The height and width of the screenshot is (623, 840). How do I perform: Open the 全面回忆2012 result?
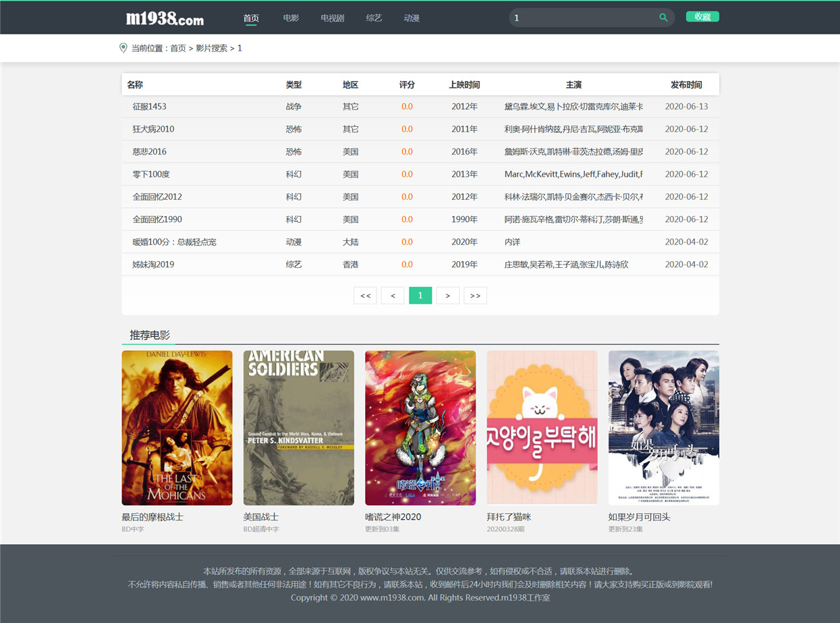coord(157,197)
